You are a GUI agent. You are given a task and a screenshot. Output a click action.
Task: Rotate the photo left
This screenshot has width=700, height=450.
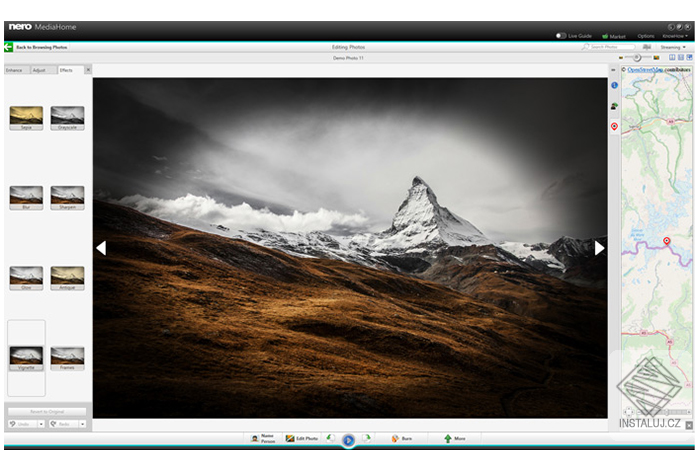(330, 438)
